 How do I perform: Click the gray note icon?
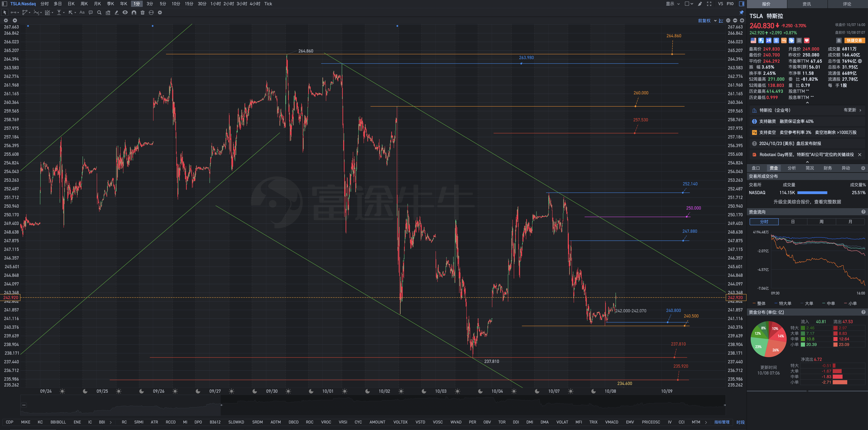799,40
